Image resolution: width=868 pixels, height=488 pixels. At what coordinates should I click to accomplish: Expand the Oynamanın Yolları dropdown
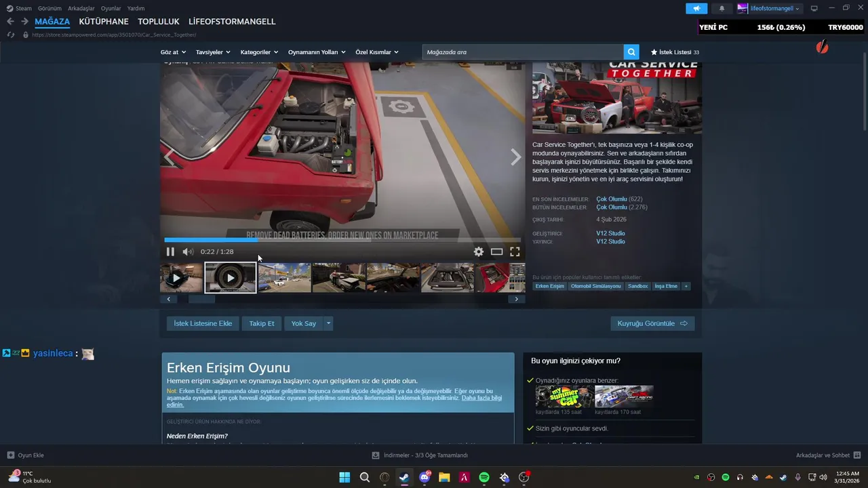tap(317, 52)
